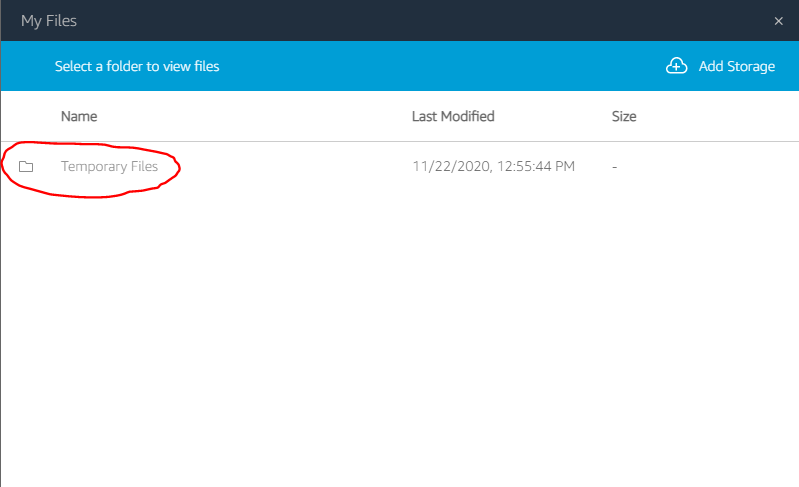
Task: Close the My Files dialog
Action: 778,21
